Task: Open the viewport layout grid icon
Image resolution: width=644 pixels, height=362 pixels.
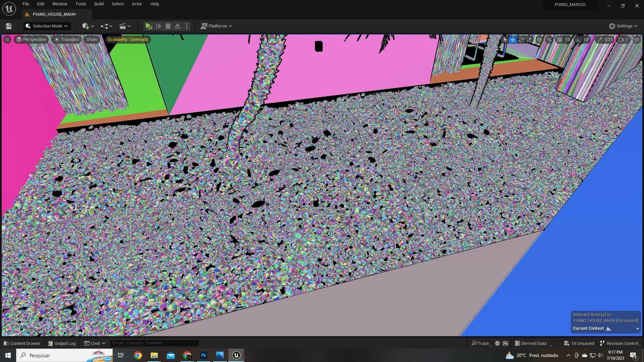Action: pos(637,40)
